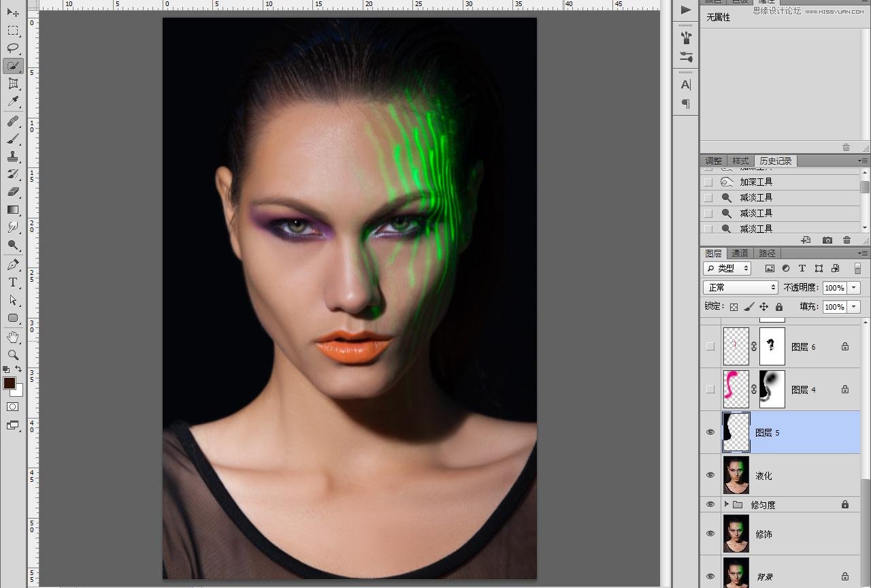The height and width of the screenshot is (588, 871).
Task: Filter layers by adjustment layers
Action: (x=786, y=269)
